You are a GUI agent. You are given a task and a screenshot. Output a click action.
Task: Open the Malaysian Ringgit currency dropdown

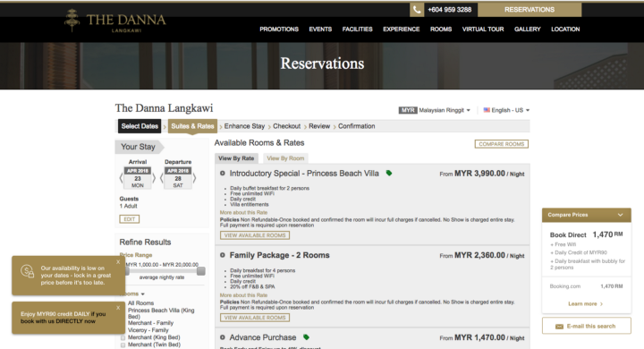click(x=435, y=110)
